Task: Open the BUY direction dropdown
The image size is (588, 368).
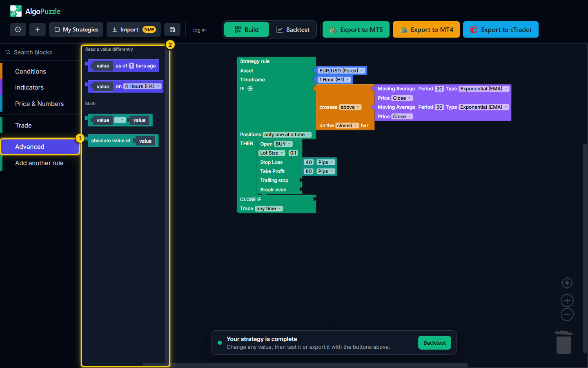Action: pos(283,144)
